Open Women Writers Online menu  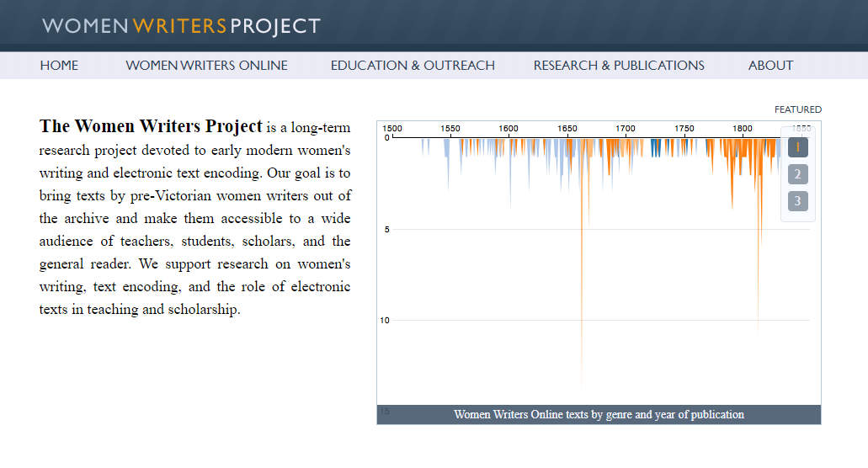tap(206, 66)
